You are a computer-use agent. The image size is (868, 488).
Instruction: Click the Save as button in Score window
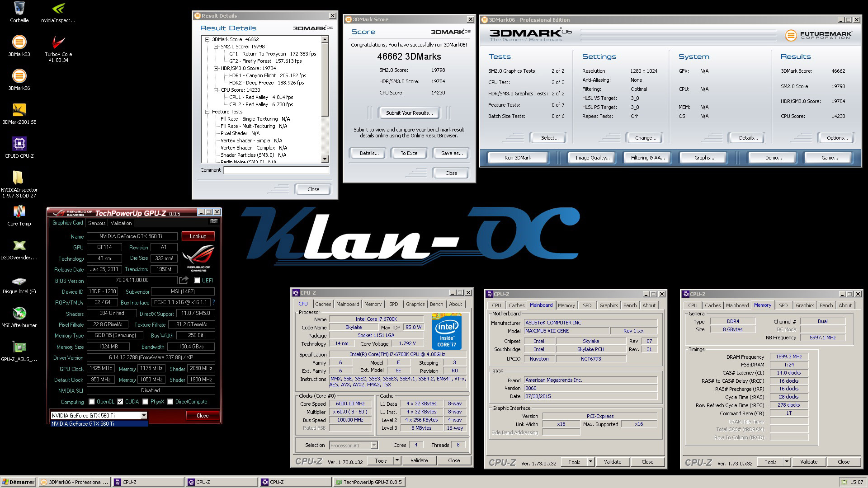tap(452, 153)
